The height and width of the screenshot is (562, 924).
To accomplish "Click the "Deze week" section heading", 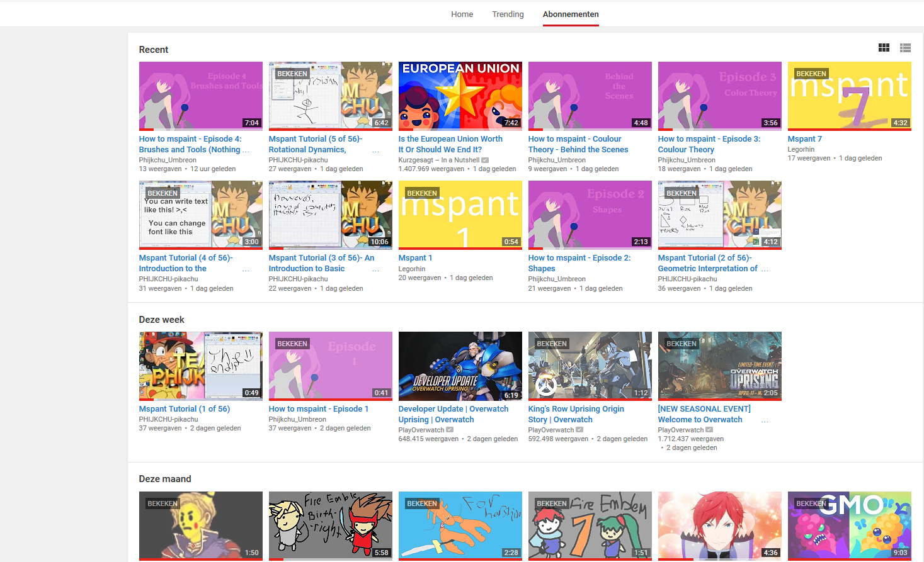I will (x=161, y=320).
